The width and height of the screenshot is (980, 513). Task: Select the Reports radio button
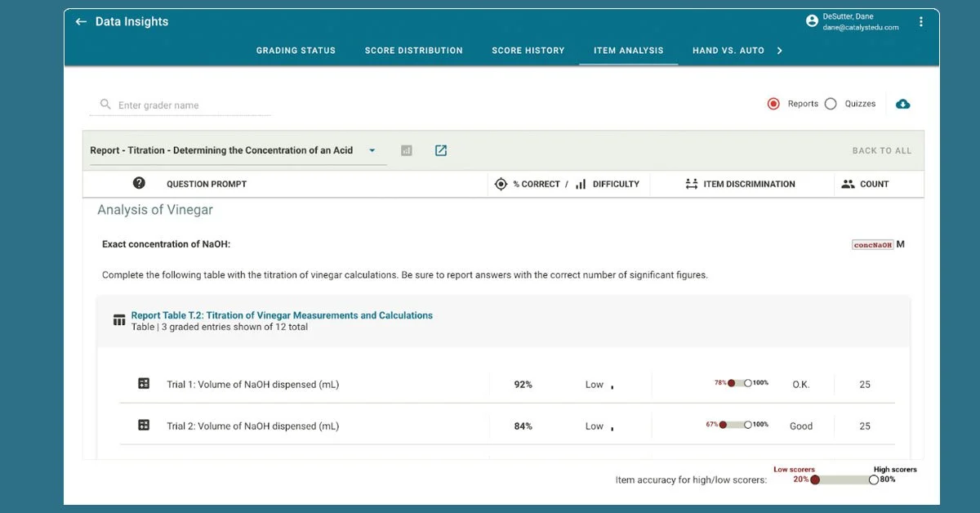click(x=773, y=104)
